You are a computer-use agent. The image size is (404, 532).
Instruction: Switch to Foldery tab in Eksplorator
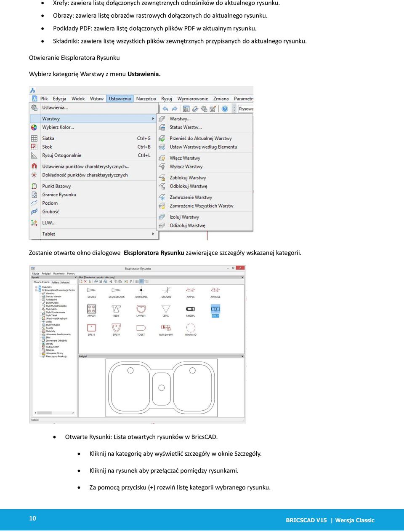point(55,282)
